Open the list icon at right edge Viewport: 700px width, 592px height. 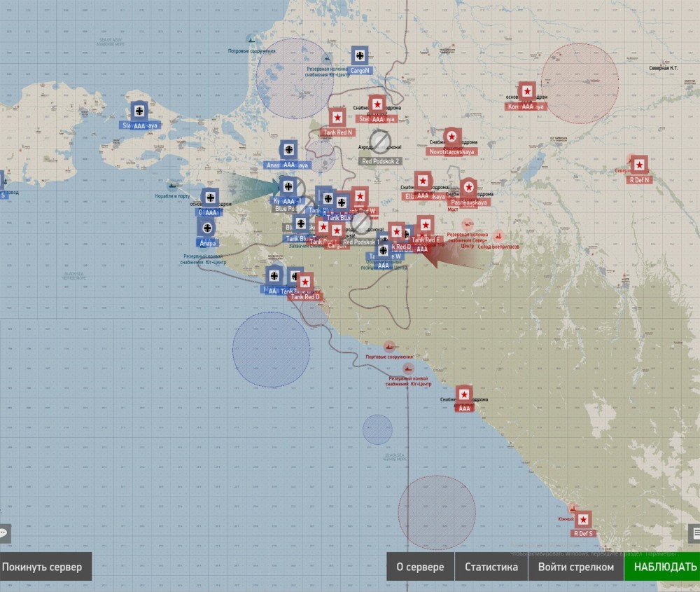tap(694, 533)
